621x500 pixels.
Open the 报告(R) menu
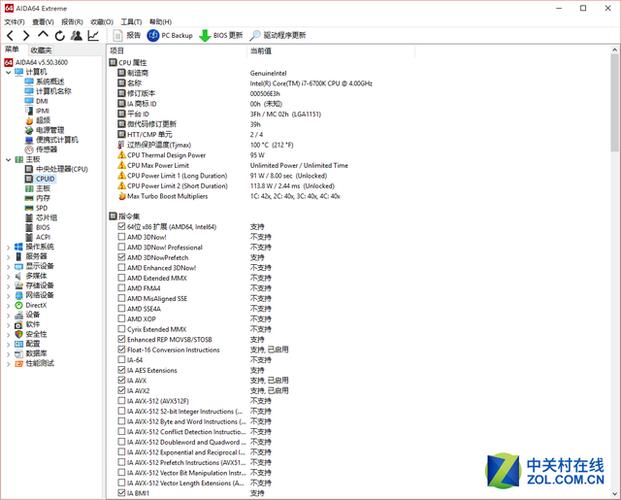(72, 21)
